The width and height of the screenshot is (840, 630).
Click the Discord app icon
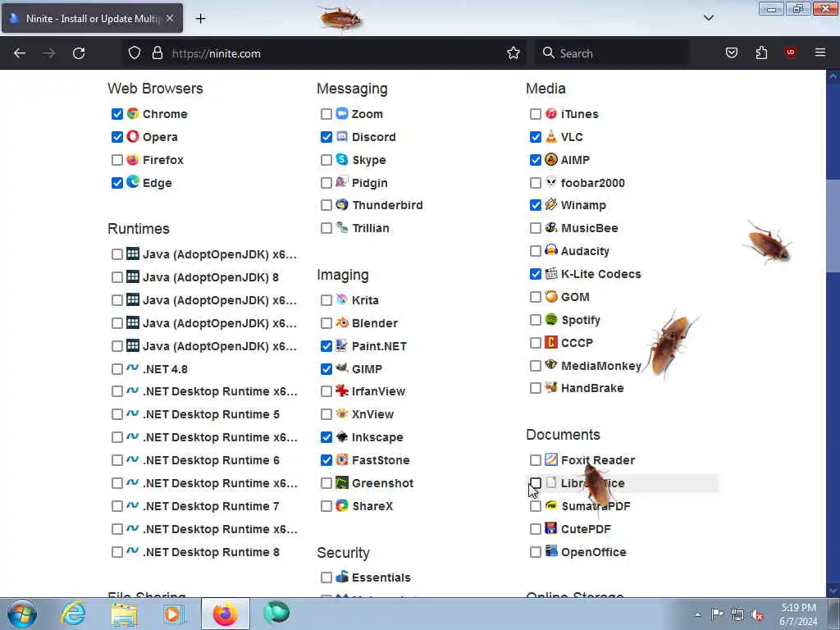(342, 137)
